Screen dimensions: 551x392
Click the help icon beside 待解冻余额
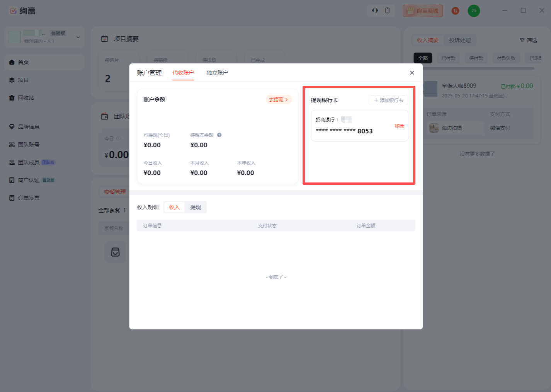[219, 135]
